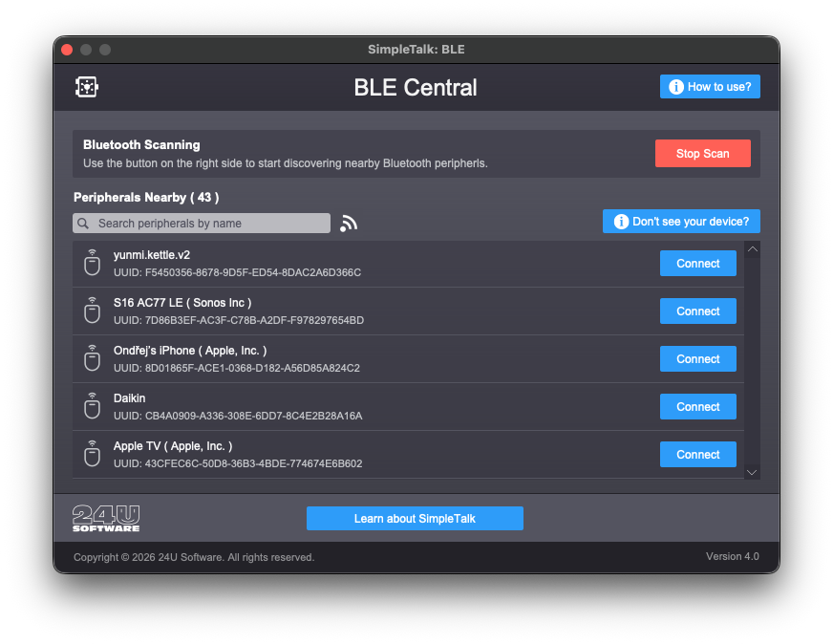
Task: Click the device icon for yunmi.kettle.v2
Action: coord(93,262)
